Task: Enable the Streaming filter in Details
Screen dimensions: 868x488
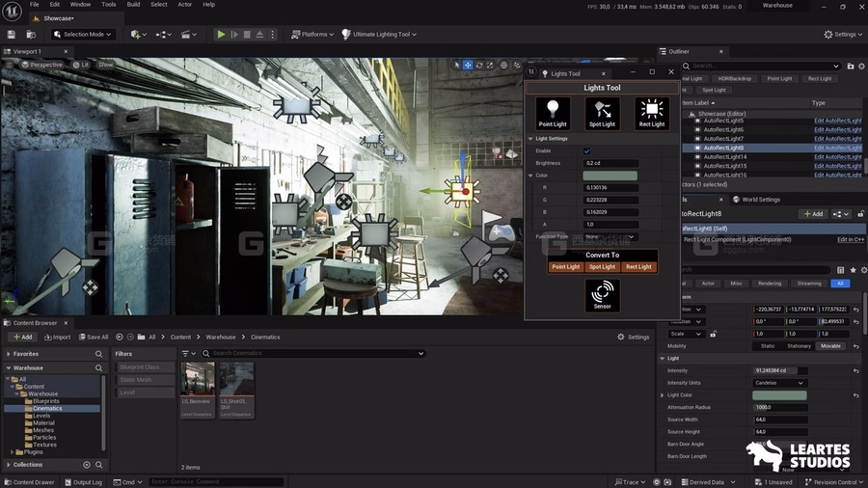Action: point(809,284)
